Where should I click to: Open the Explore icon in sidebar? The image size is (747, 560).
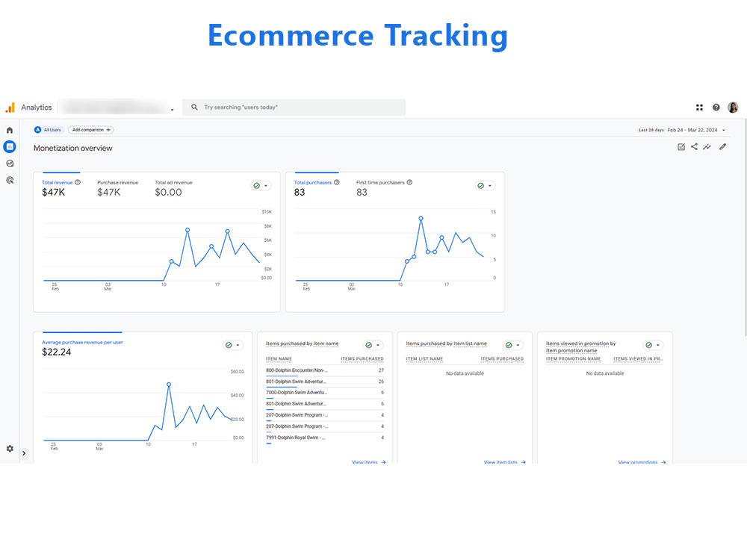tap(10, 164)
